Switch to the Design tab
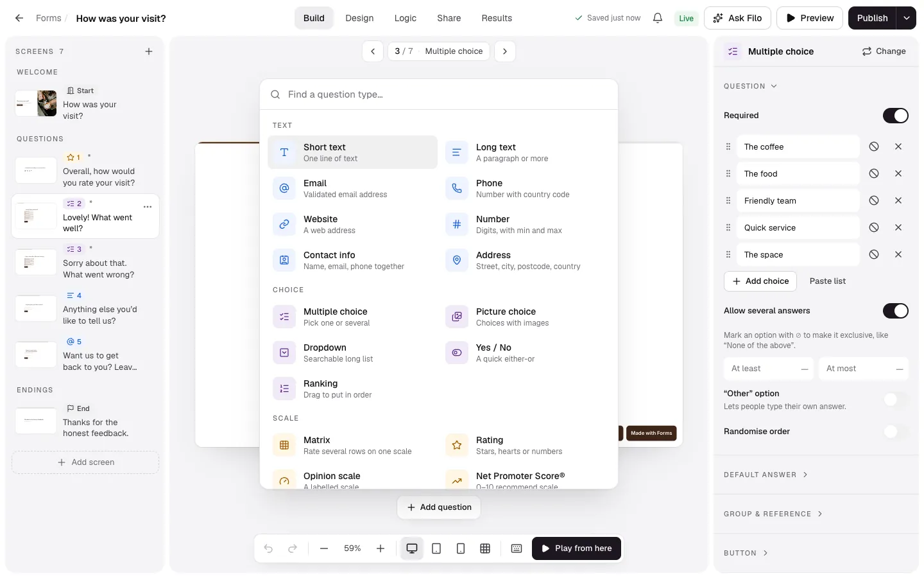Image resolution: width=924 pixels, height=578 pixels. coord(359,18)
